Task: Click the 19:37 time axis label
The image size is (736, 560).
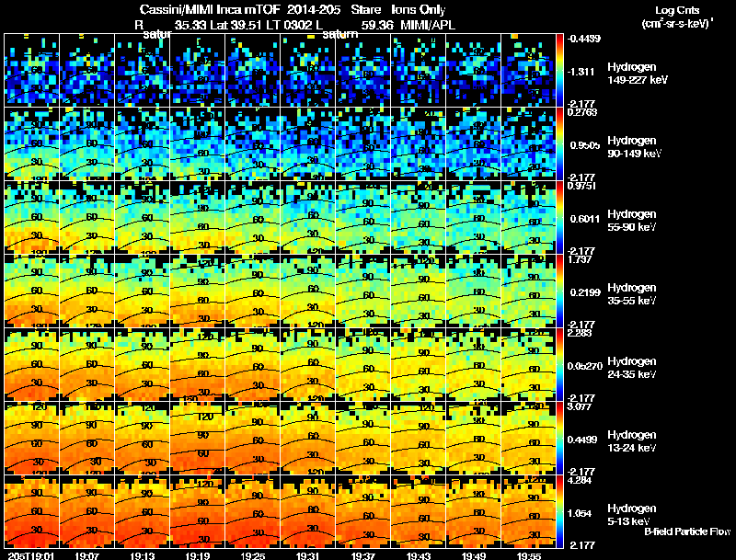Action: (x=362, y=555)
